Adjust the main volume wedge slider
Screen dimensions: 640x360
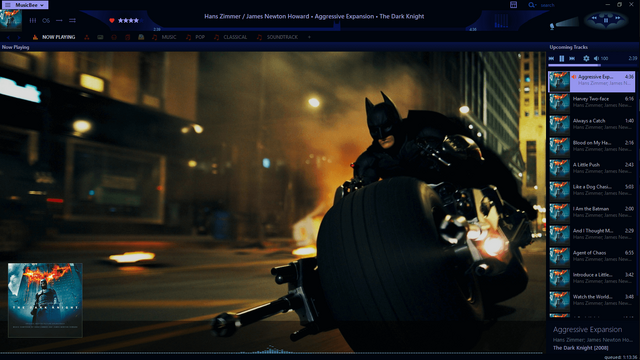click(x=567, y=22)
